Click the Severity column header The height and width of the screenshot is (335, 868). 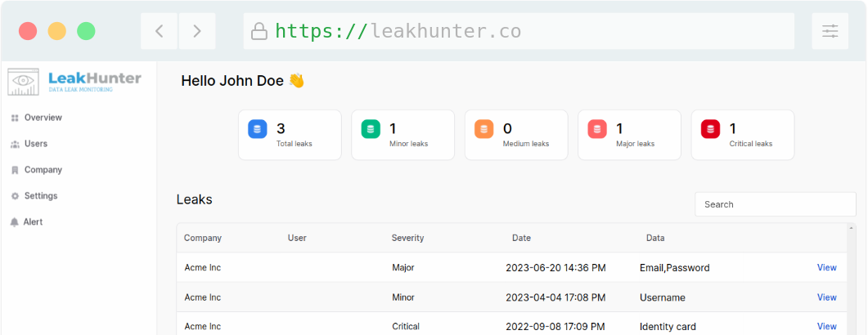pyautogui.click(x=407, y=239)
